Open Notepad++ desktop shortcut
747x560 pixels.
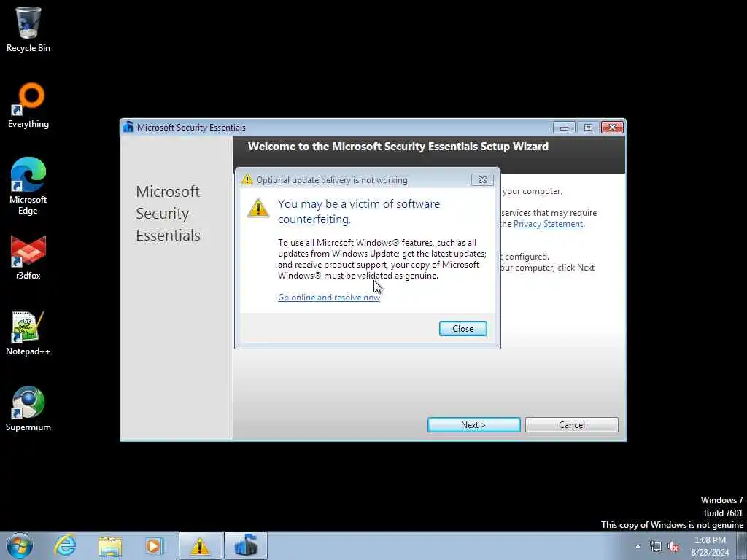pyautogui.click(x=28, y=333)
